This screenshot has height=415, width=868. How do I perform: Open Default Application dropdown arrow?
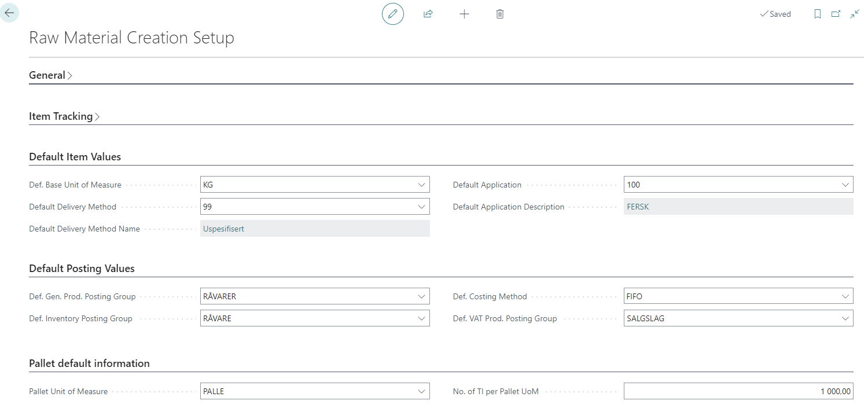coord(845,185)
